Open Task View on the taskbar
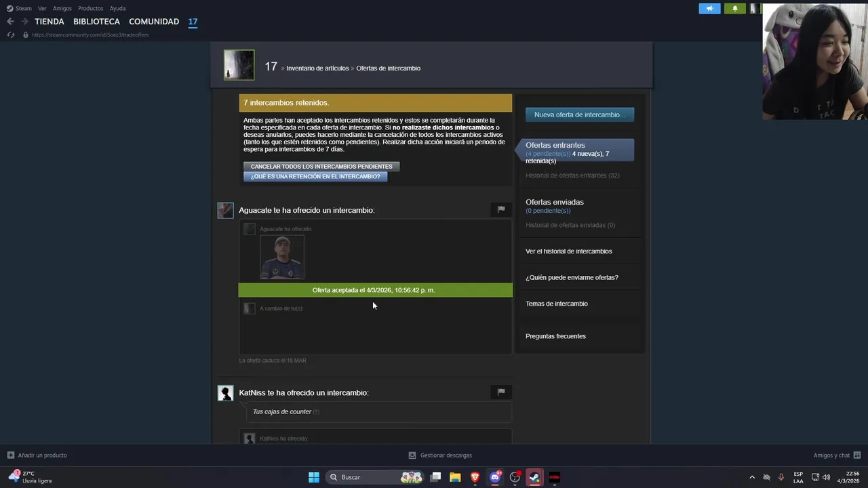This screenshot has width=868, height=488. click(x=436, y=477)
